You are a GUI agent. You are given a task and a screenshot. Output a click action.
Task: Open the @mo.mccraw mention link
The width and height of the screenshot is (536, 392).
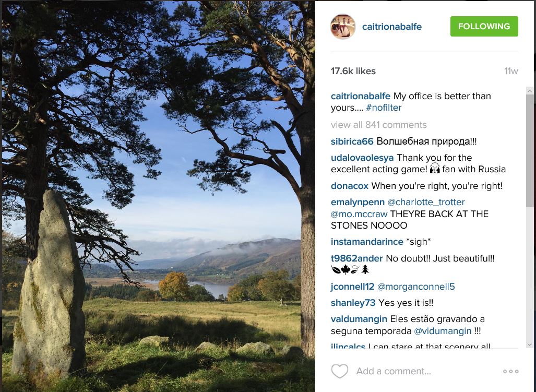point(359,214)
